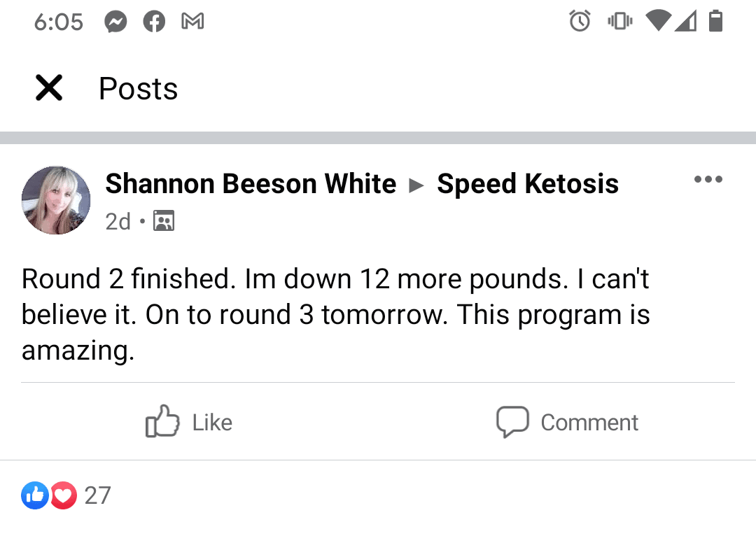This screenshot has height=536, width=756.
Task: Click the thumbs-up outline icon
Action: pos(162,421)
